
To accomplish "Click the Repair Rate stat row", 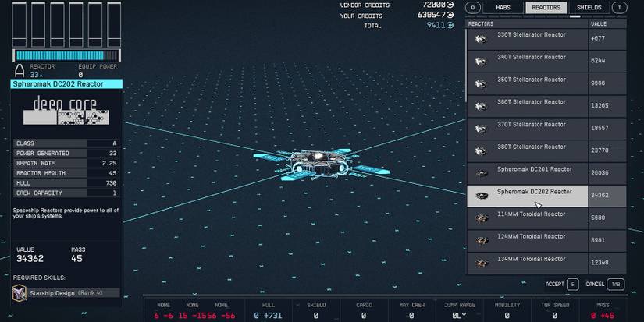I will (66, 163).
